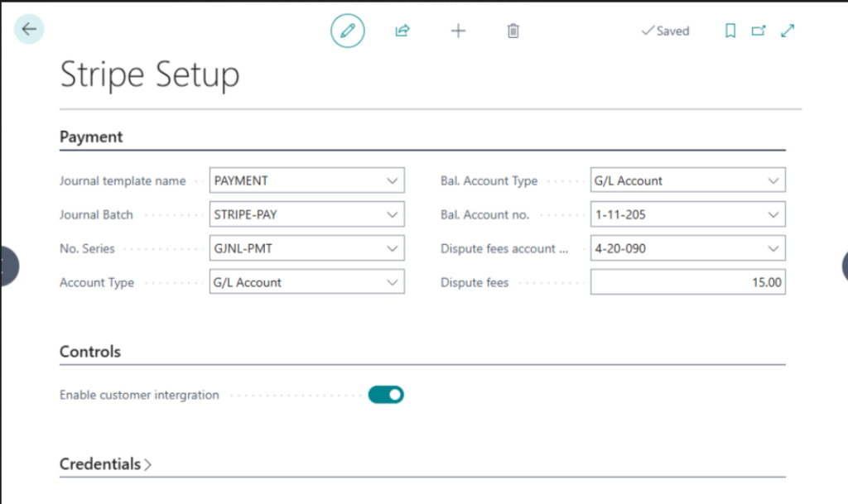Open Account Type dropdown arrow
This screenshot has height=504, width=848.
tap(392, 282)
